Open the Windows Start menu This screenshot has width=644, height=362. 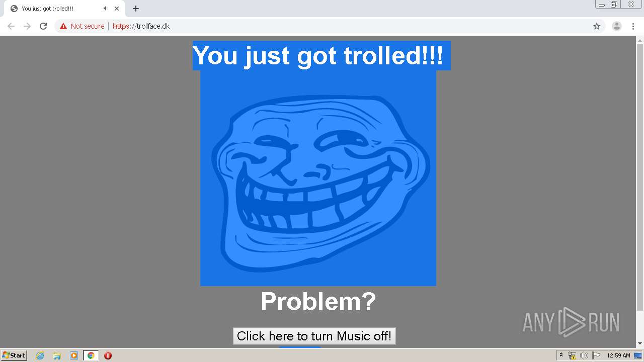click(14, 355)
